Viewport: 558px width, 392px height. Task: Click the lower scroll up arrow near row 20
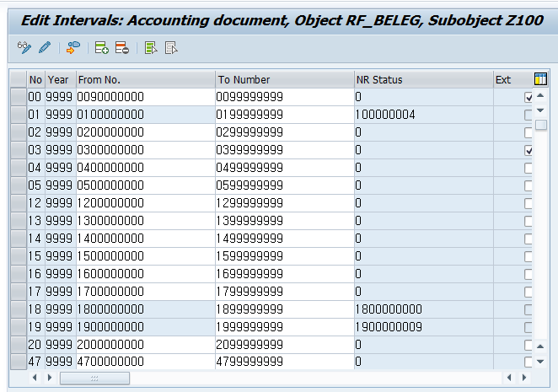(x=540, y=346)
